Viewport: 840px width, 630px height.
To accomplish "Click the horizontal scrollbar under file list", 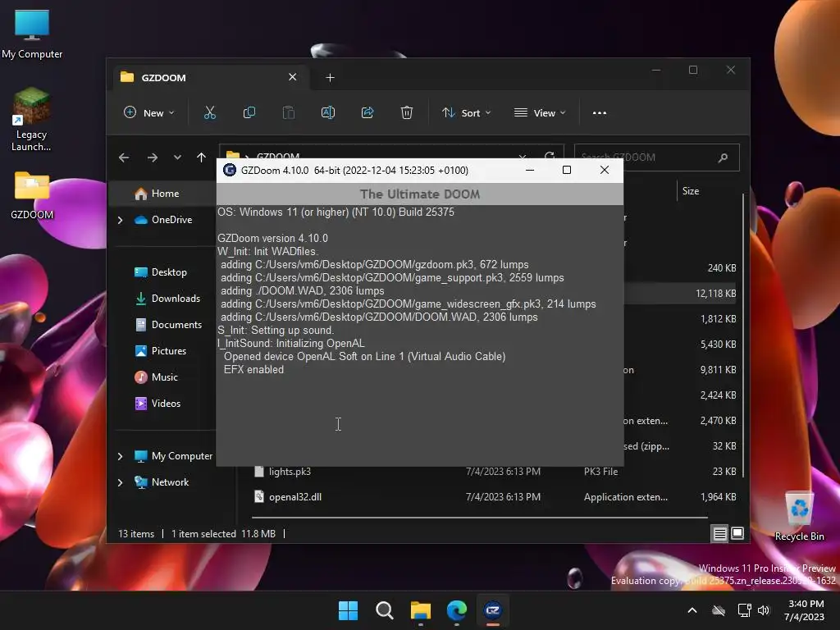I will click(x=479, y=518).
